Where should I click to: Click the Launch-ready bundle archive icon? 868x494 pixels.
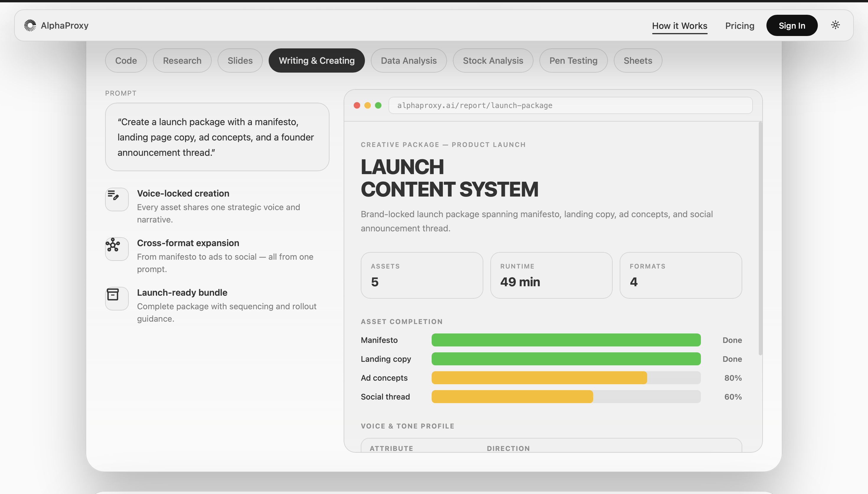113,294
